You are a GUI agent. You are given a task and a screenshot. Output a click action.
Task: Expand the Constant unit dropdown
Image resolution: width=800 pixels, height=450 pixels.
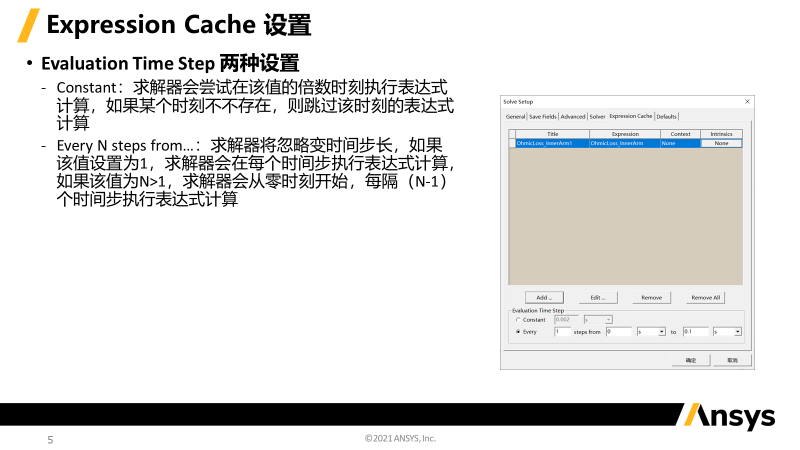coord(609,320)
